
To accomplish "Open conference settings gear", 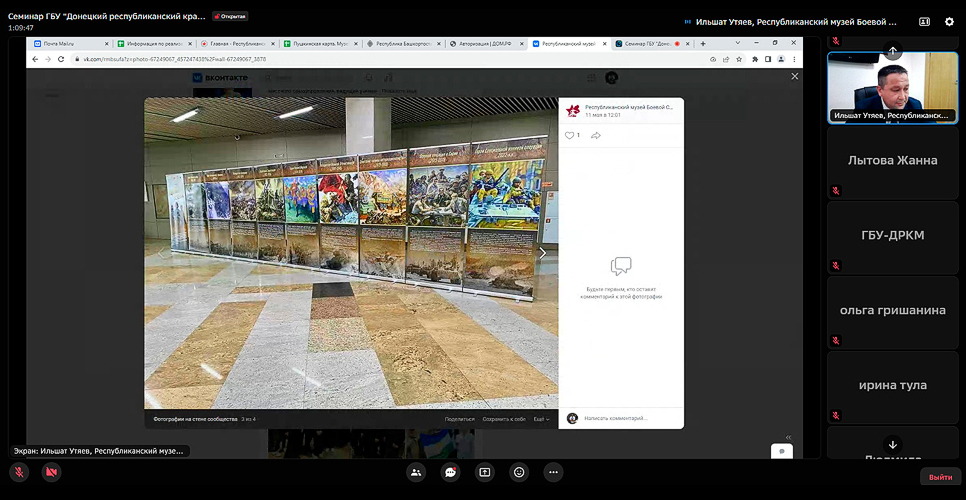I will coord(949,22).
